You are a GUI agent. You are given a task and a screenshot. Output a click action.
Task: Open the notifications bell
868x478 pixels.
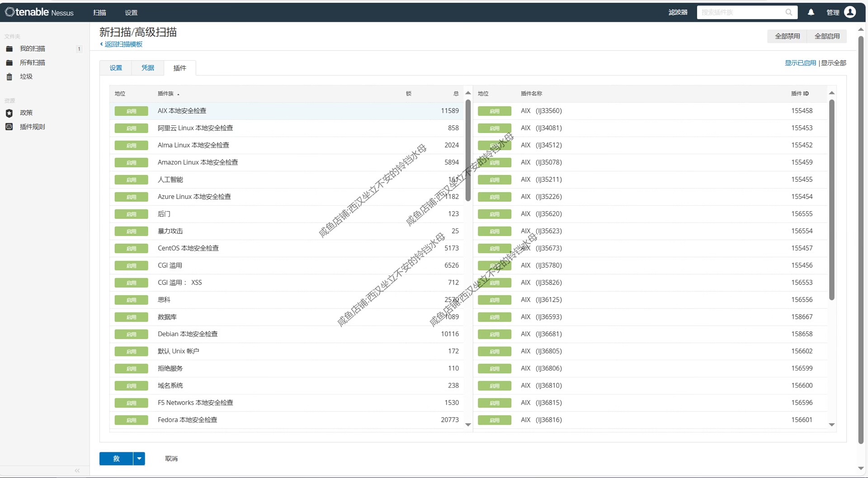(811, 12)
